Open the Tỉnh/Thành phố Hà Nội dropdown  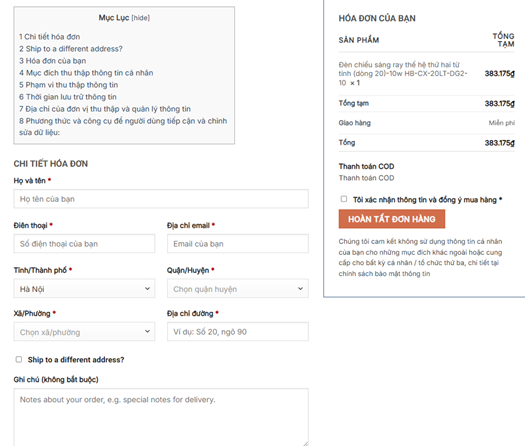pos(84,289)
